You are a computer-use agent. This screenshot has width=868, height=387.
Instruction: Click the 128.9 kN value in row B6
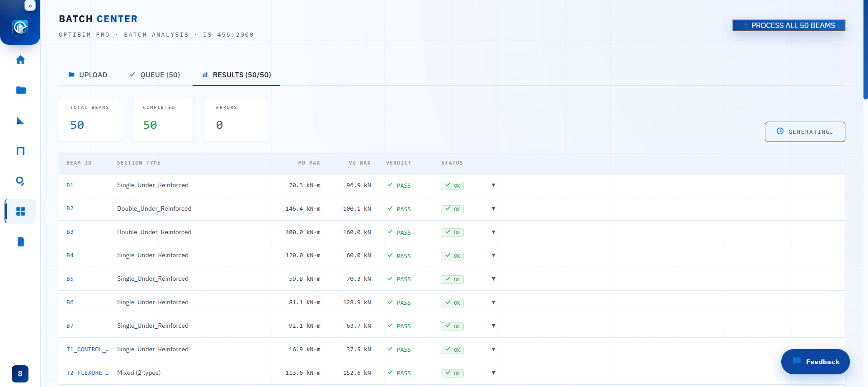click(x=357, y=302)
